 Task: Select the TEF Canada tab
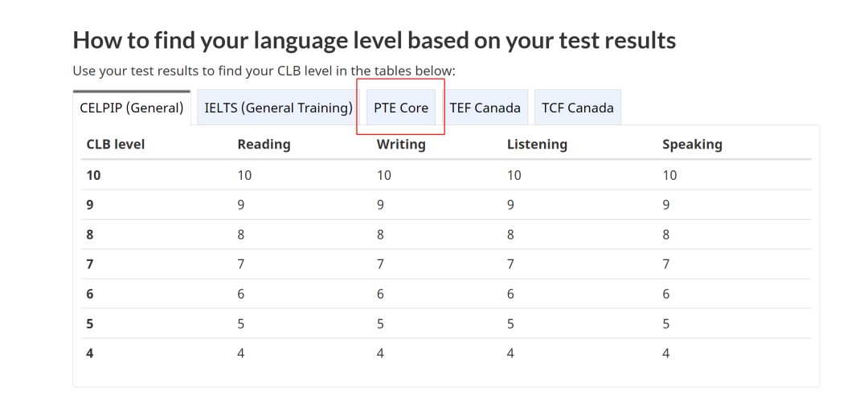[485, 108]
